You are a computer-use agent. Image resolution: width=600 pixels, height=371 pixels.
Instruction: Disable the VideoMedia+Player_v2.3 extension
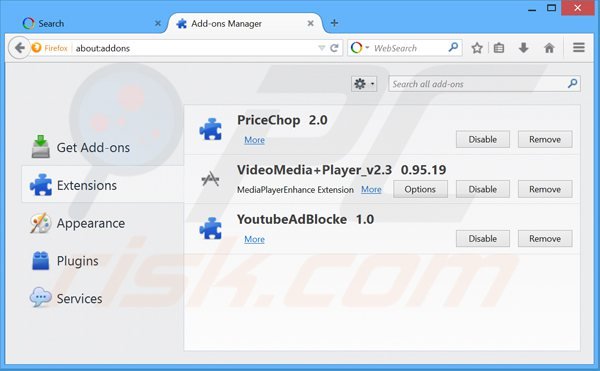point(483,189)
